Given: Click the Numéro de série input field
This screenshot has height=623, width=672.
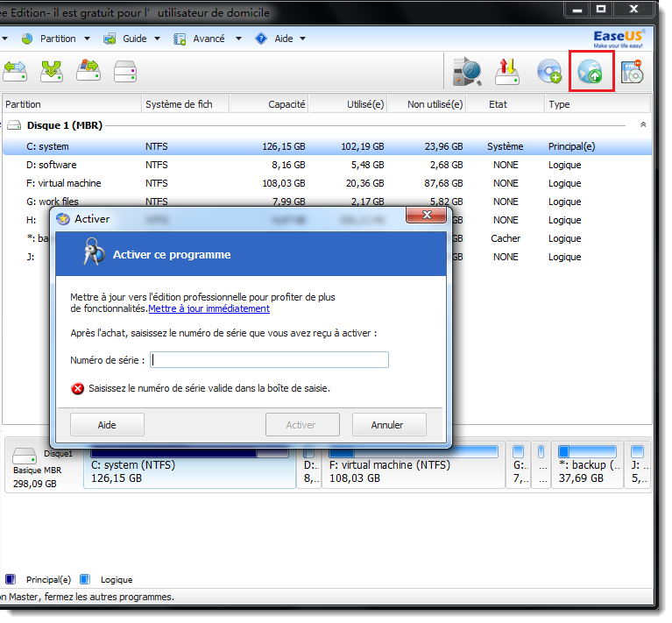Looking at the screenshot, I should 269,360.
